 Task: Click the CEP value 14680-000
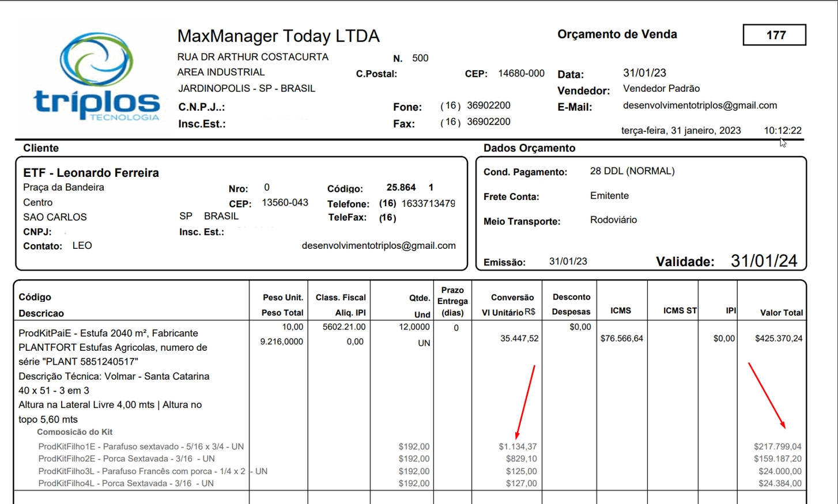click(521, 74)
